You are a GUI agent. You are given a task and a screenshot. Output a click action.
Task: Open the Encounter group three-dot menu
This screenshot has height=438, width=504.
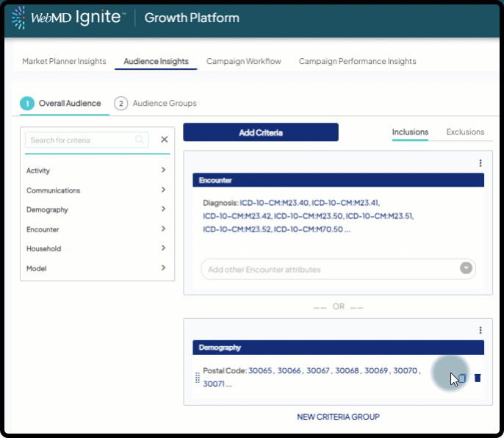coord(480,163)
